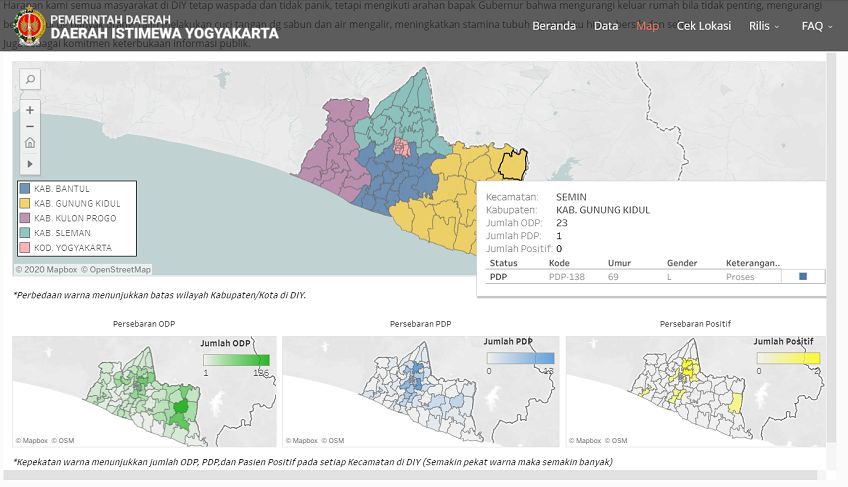Click the Jumlah ODP green gradient legend

click(x=236, y=360)
